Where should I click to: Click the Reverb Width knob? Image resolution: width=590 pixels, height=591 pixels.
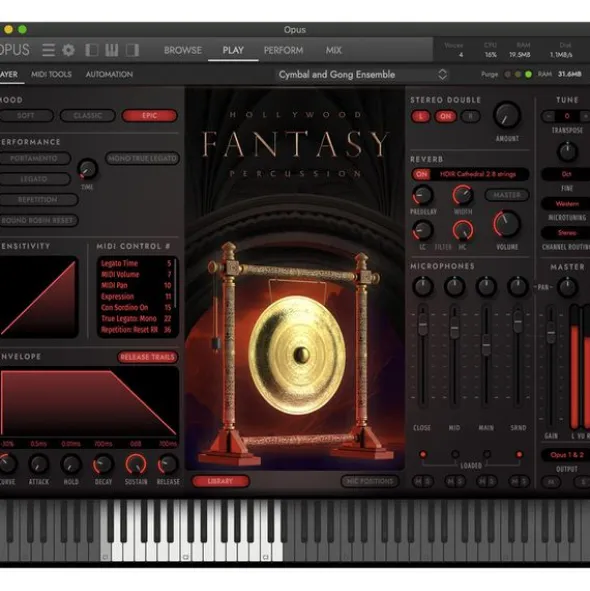(x=463, y=195)
